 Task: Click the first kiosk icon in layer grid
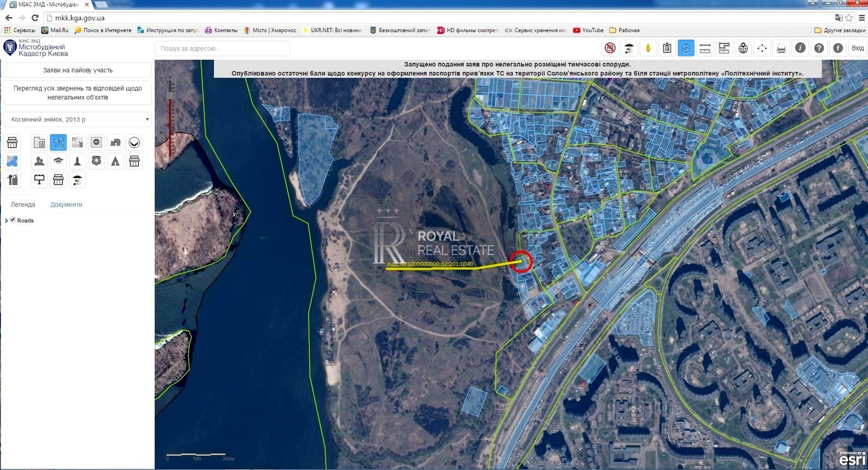pyautogui.click(x=12, y=143)
